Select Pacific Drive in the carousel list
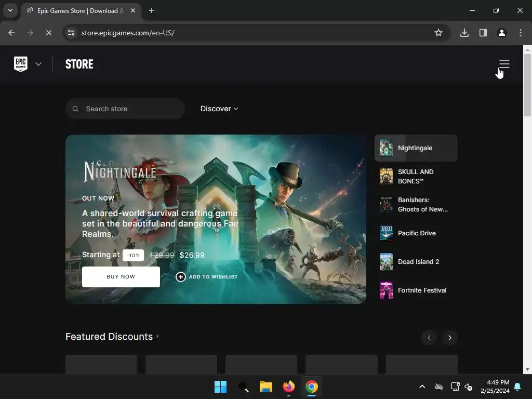532x399 pixels. tap(416, 233)
